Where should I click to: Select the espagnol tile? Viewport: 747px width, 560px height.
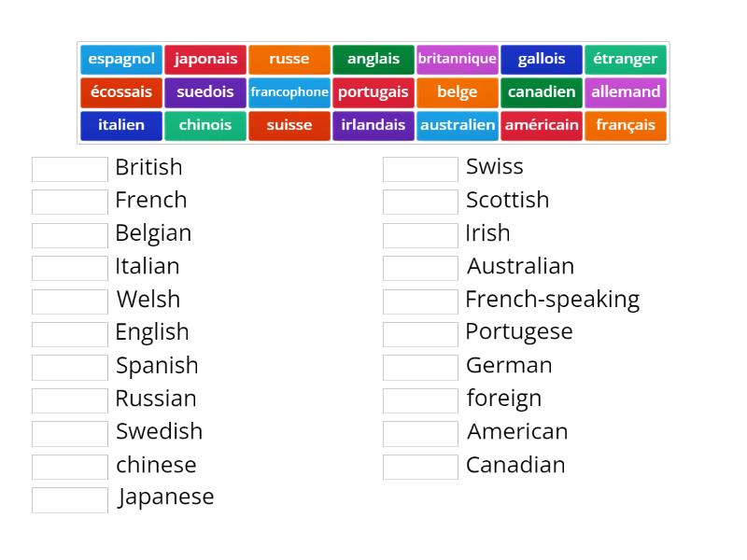[x=121, y=59]
